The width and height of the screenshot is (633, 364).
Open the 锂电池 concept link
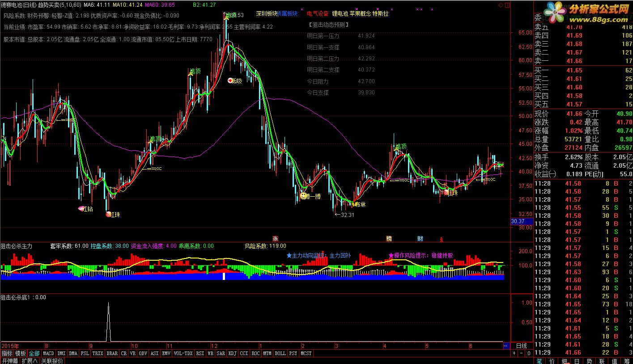click(x=340, y=13)
